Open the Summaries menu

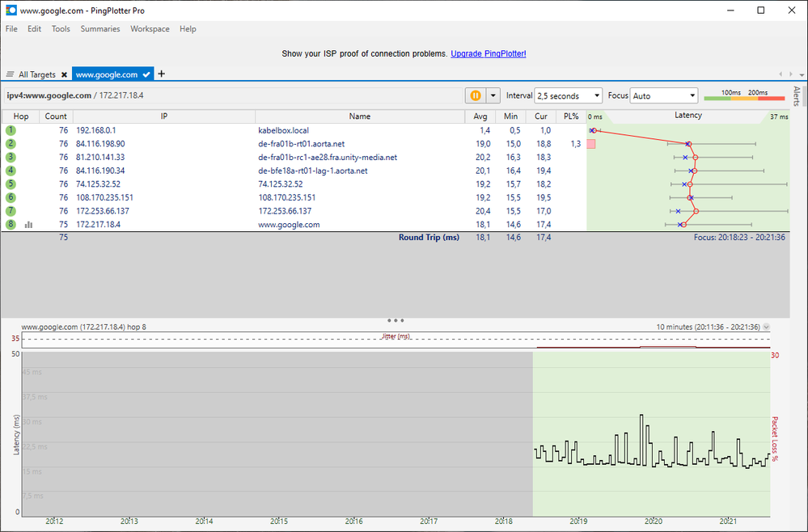click(99, 28)
